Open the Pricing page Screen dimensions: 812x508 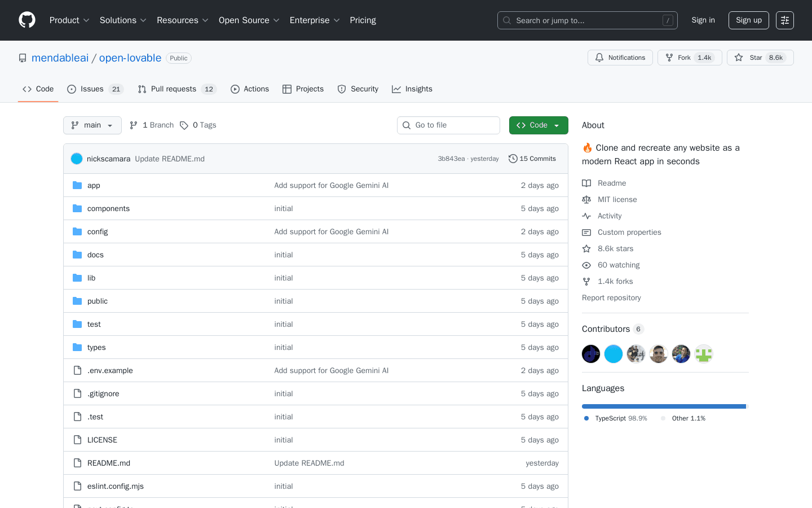click(363, 20)
